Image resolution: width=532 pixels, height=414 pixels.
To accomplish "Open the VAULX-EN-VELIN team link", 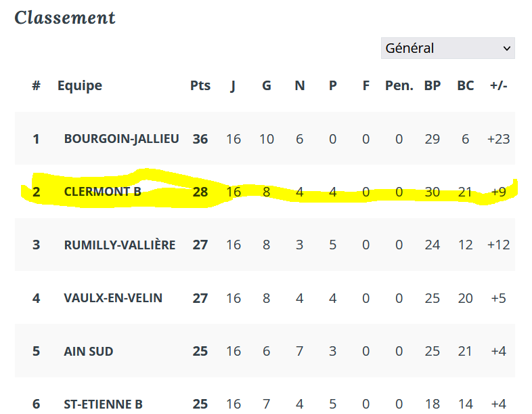I will click(113, 298).
